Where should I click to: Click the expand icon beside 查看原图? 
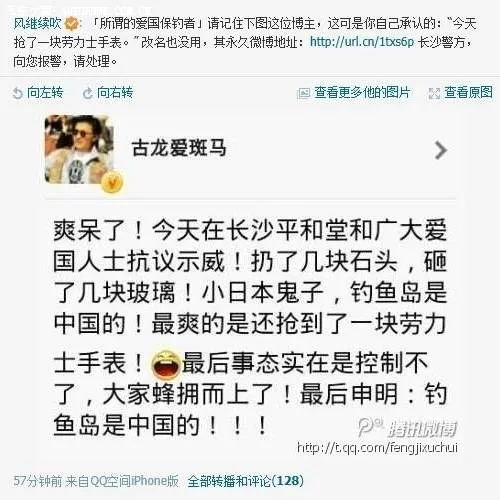pos(434,93)
